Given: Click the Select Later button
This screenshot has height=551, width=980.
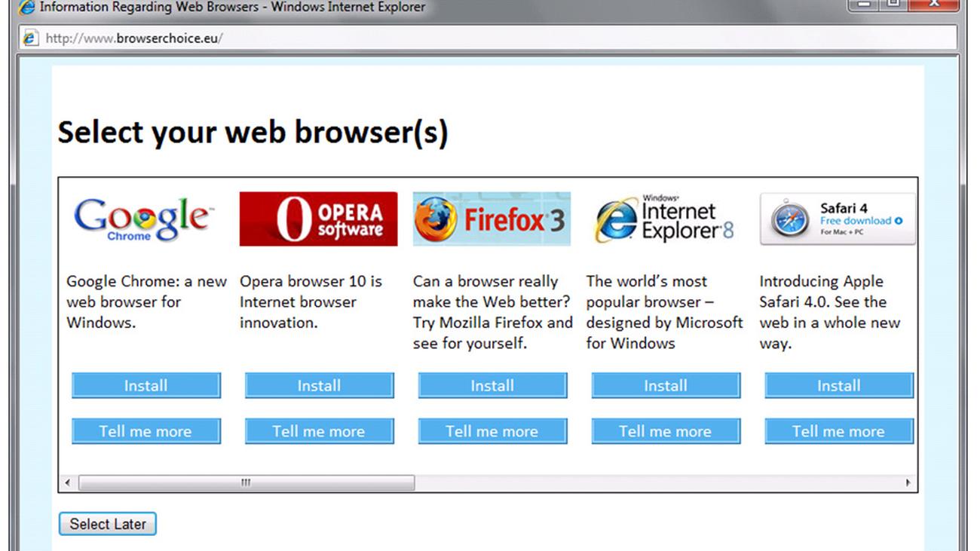Looking at the screenshot, I should click(108, 524).
